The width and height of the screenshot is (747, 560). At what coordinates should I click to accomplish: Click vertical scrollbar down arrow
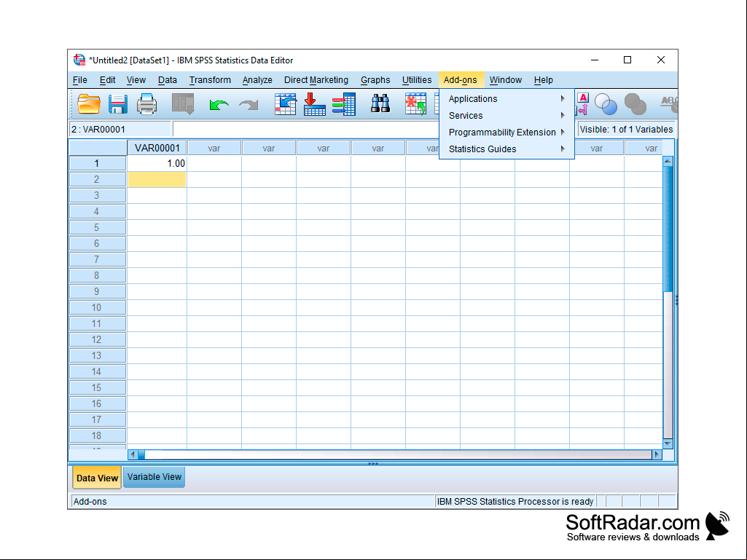[x=668, y=443]
